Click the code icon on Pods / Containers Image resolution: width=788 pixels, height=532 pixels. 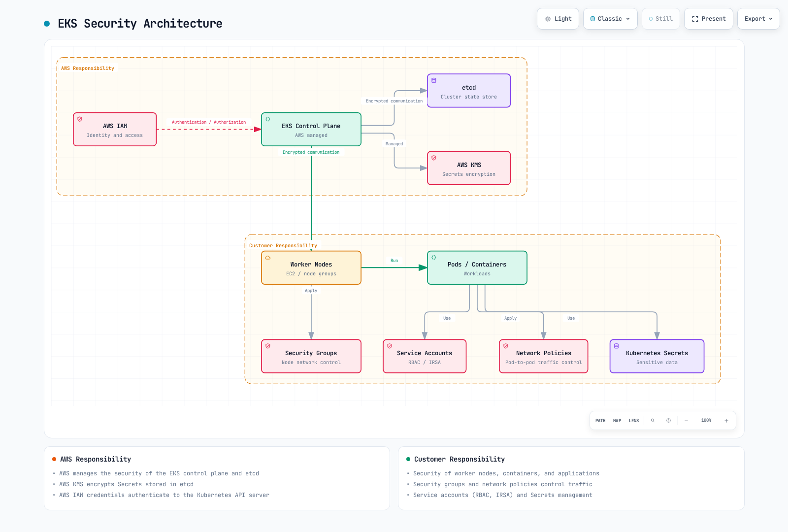(434, 258)
